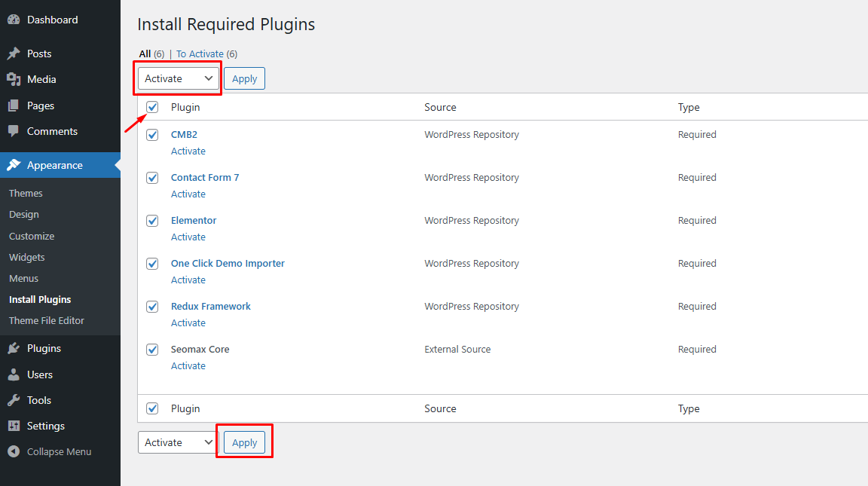Open the Redux Framework plugin link
Viewport: 868px width, 486px height.
[210, 307]
